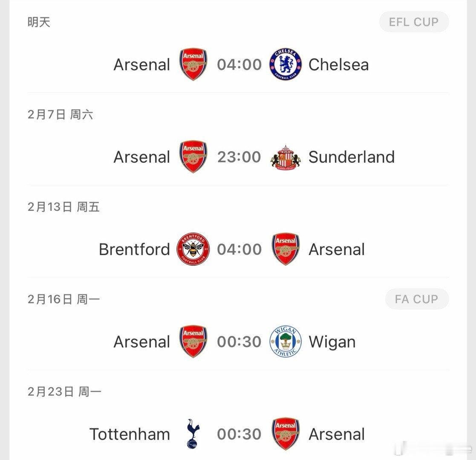Click Arsenal crest in Chelsea fixture
The width and height of the screenshot is (476, 460).
(193, 64)
